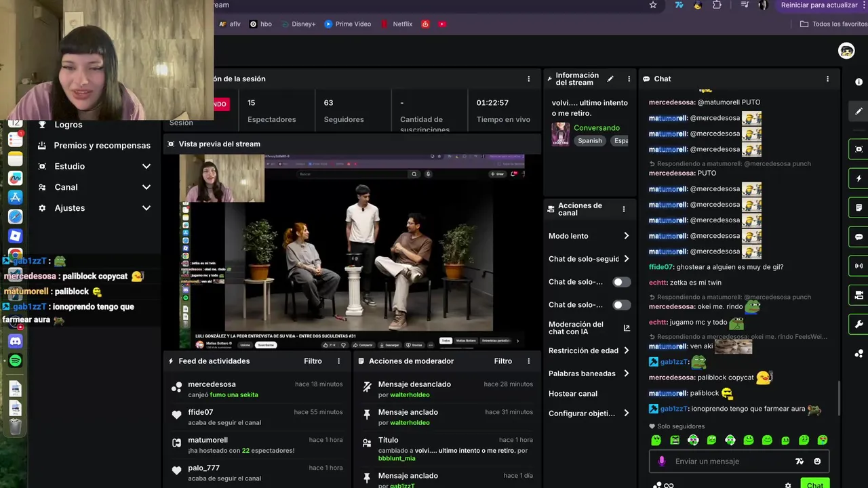Open the hbo bookmark
Viewport: 868px width, 488px height.
pos(260,24)
